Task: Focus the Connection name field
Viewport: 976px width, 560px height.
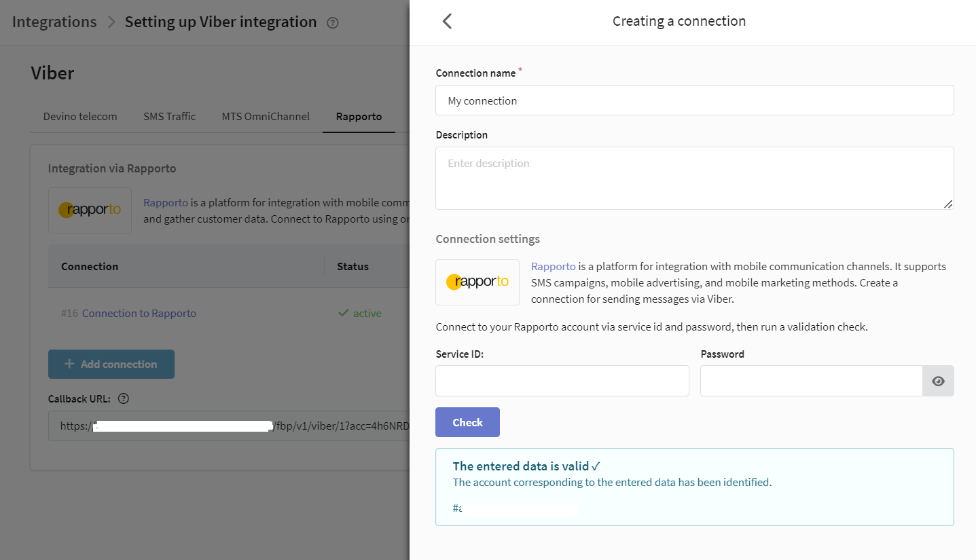Action: tap(694, 100)
